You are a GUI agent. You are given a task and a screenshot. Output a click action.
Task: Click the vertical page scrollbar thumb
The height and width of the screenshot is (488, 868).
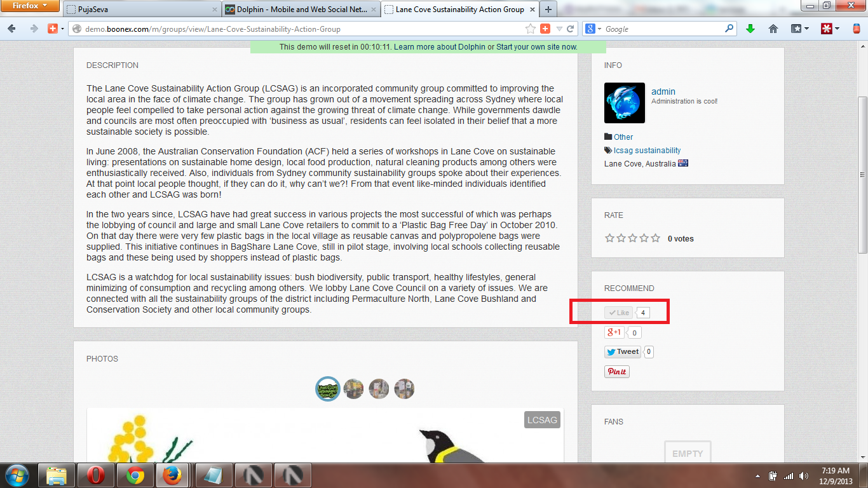click(x=862, y=174)
